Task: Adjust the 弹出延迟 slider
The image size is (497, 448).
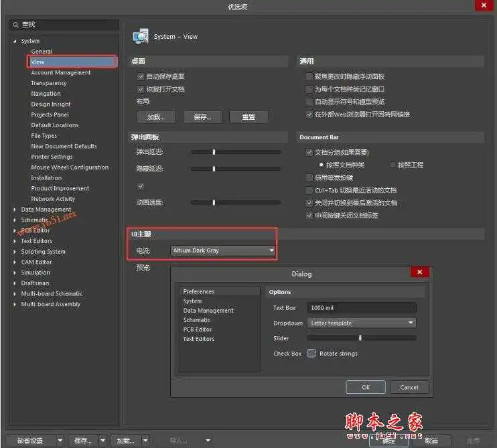Action: coord(214,152)
